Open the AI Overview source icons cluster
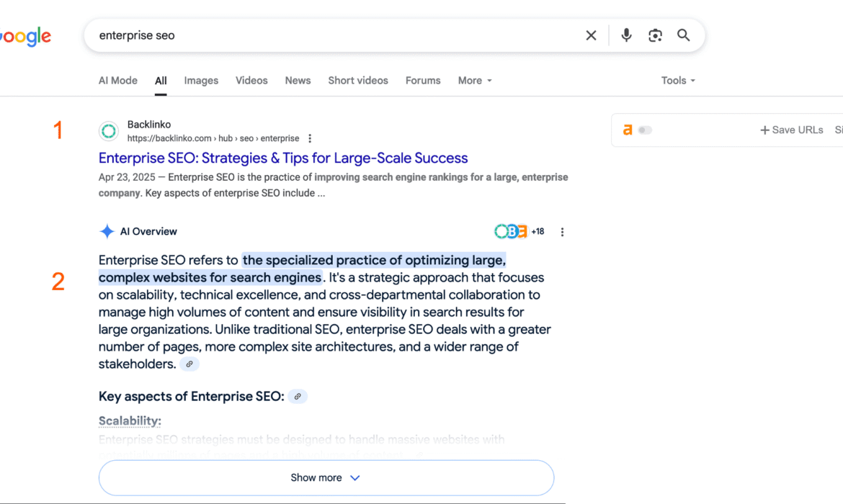843x504 pixels. click(511, 232)
